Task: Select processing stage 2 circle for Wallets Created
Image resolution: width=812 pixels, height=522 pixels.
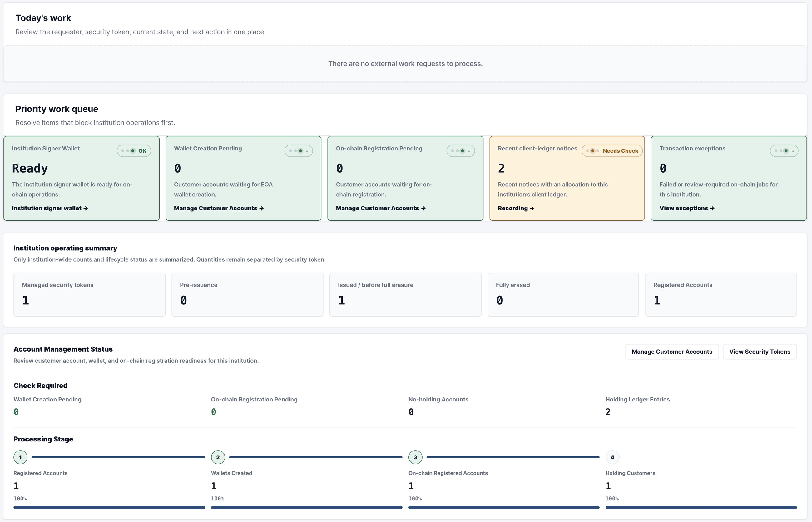Action: [x=218, y=457]
